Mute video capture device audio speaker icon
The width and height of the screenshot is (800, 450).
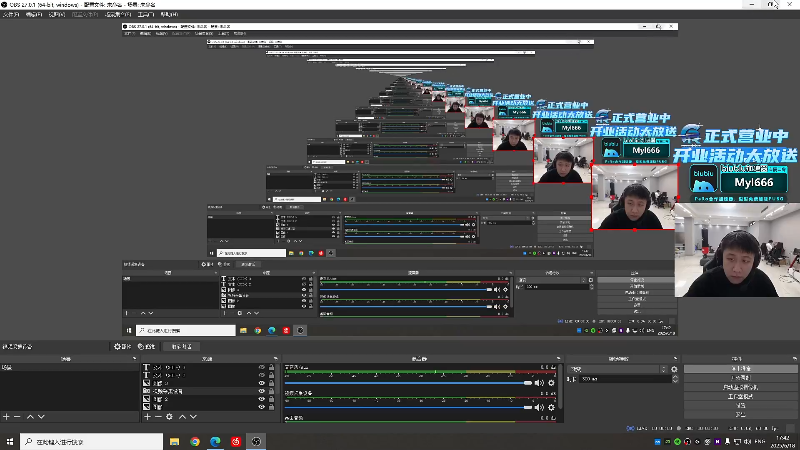539,407
